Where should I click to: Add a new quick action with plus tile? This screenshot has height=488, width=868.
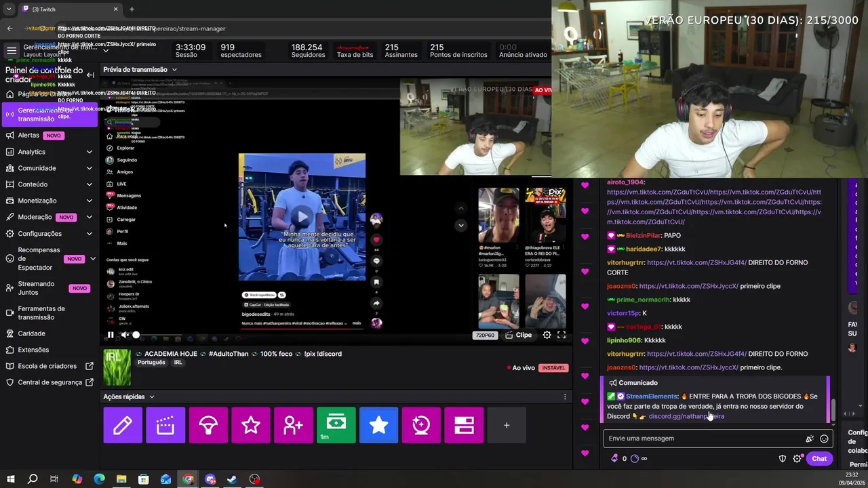point(507,425)
